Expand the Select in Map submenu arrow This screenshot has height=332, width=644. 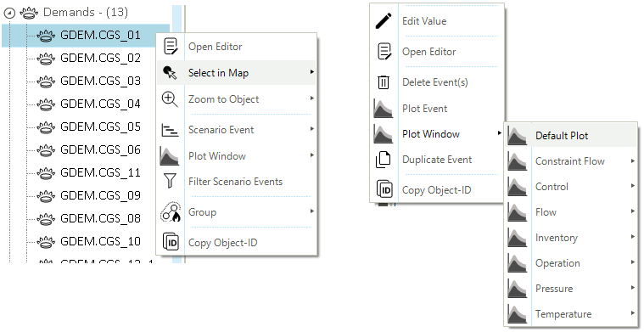(312, 72)
